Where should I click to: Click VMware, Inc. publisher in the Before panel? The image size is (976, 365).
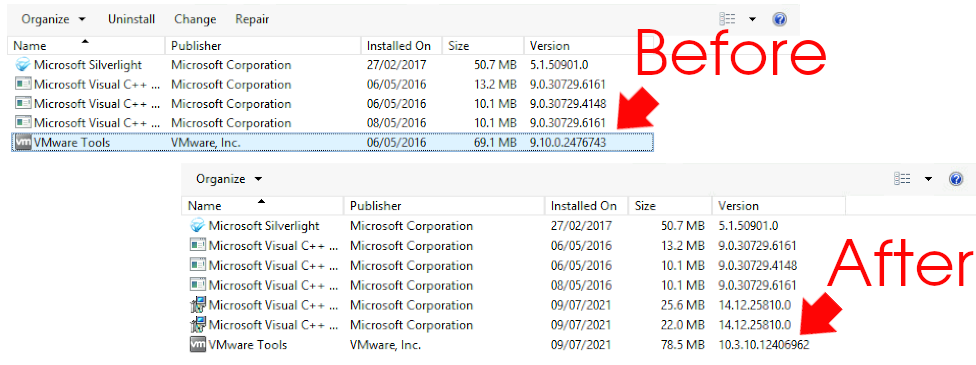[x=205, y=143]
